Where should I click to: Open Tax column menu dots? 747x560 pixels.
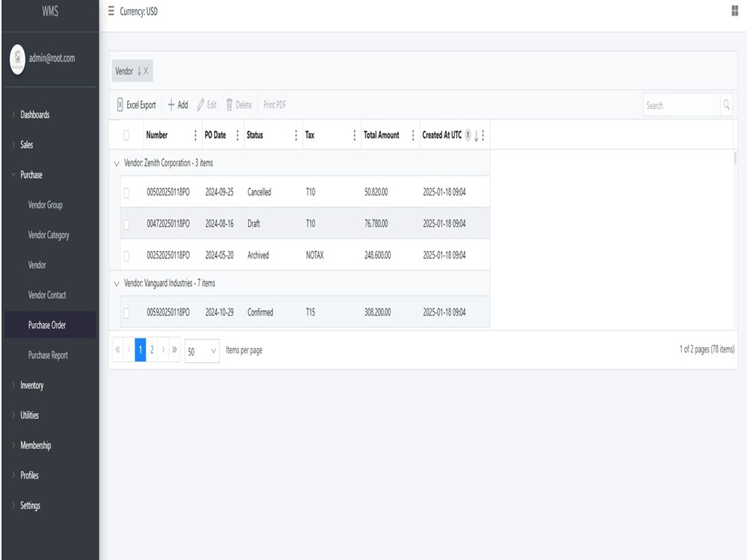coord(354,135)
